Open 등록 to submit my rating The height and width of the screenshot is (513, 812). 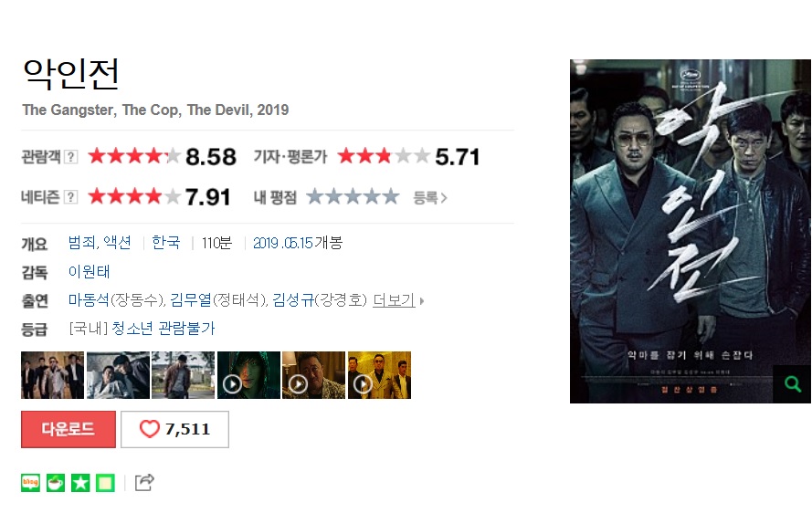tap(430, 198)
